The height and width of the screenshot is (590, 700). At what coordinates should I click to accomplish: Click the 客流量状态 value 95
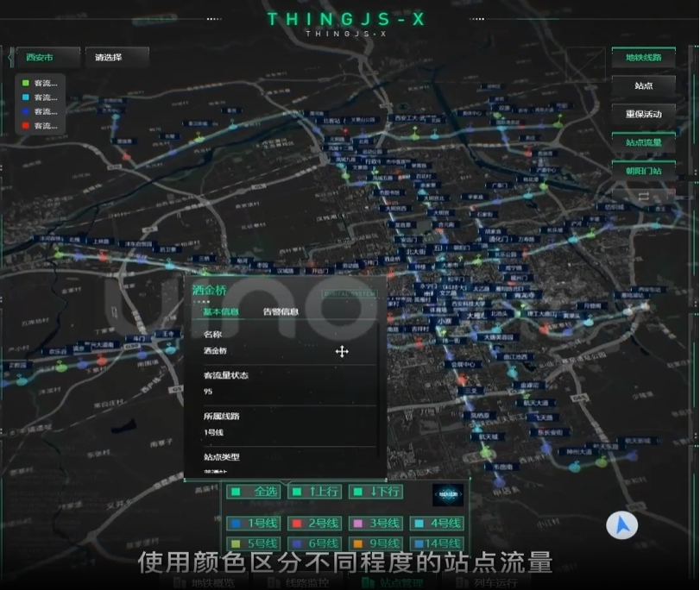(x=208, y=392)
